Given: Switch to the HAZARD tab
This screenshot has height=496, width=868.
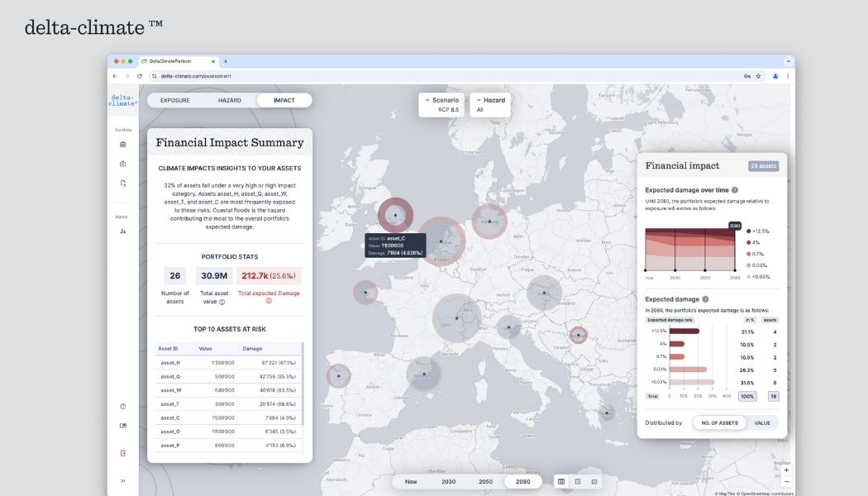Looking at the screenshot, I should click(x=230, y=100).
